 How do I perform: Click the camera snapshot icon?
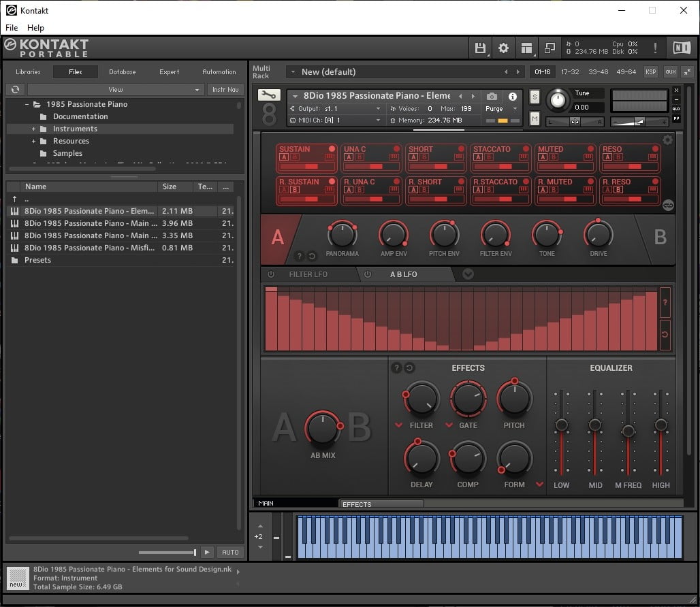tap(492, 97)
